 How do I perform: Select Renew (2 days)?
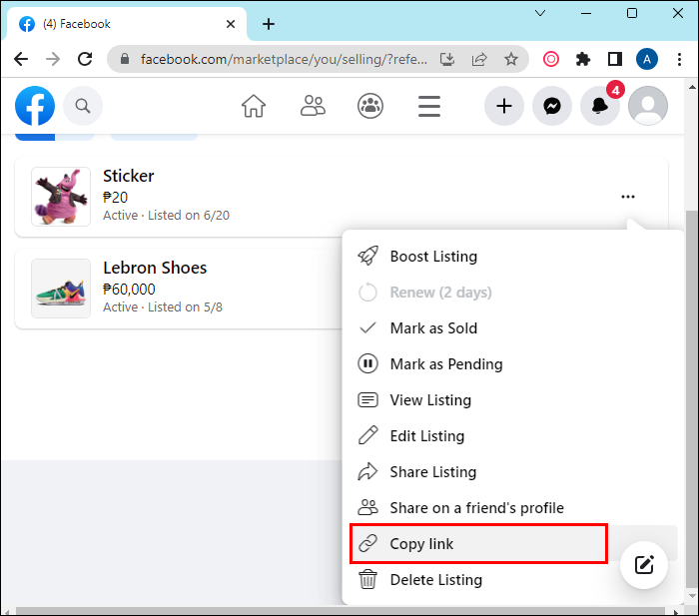pos(512,293)
